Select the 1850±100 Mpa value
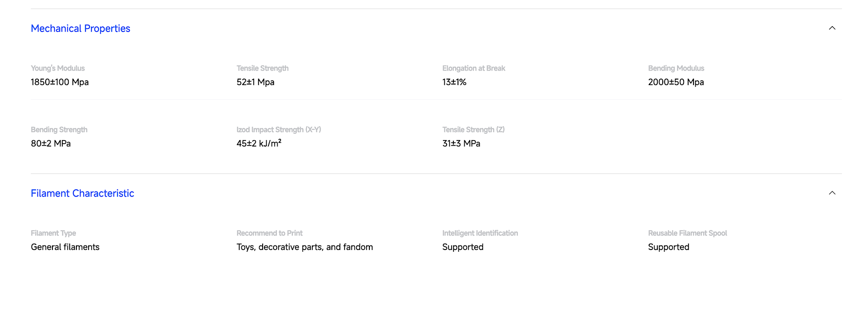The image size is (868, 311). tap(60, 82)
